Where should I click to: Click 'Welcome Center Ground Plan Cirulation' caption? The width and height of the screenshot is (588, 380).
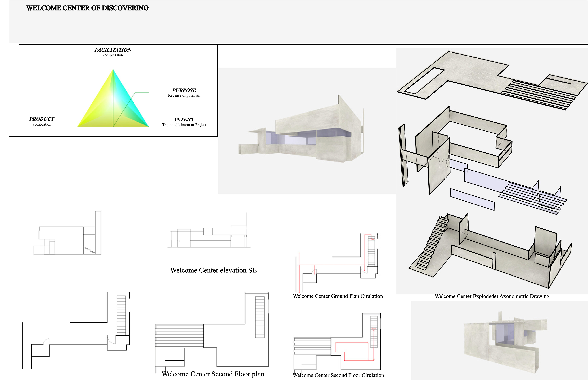[338, 296]
